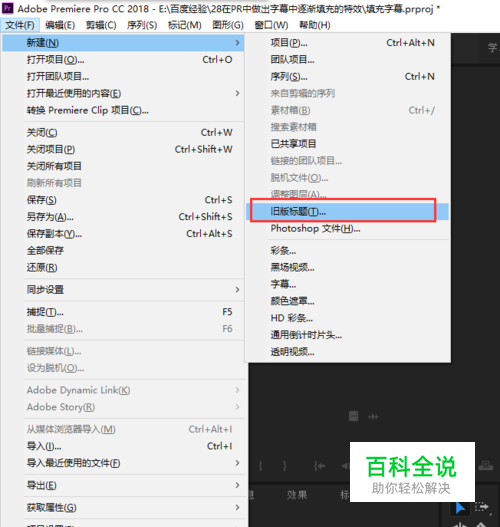Click 批量捕捉(B)... menu item
Viewport: 500px width, 527px height.
[x=123, y=329]
